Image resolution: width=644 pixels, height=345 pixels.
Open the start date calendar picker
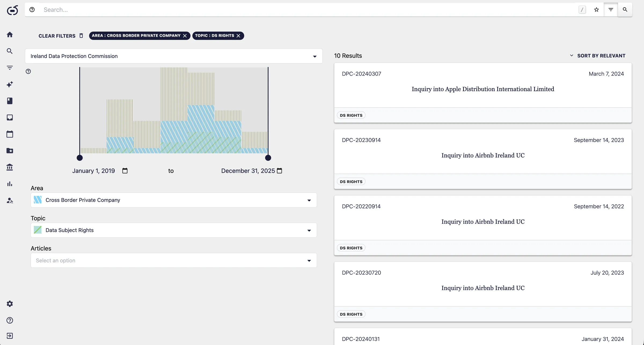125,171
